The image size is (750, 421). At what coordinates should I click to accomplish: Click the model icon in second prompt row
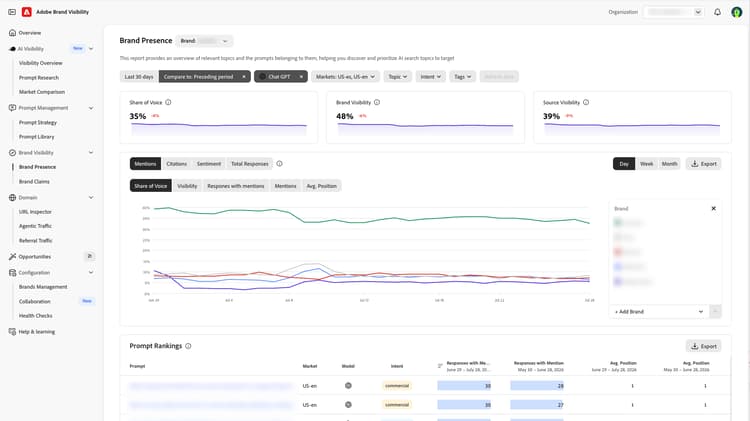tap(348, 405)
